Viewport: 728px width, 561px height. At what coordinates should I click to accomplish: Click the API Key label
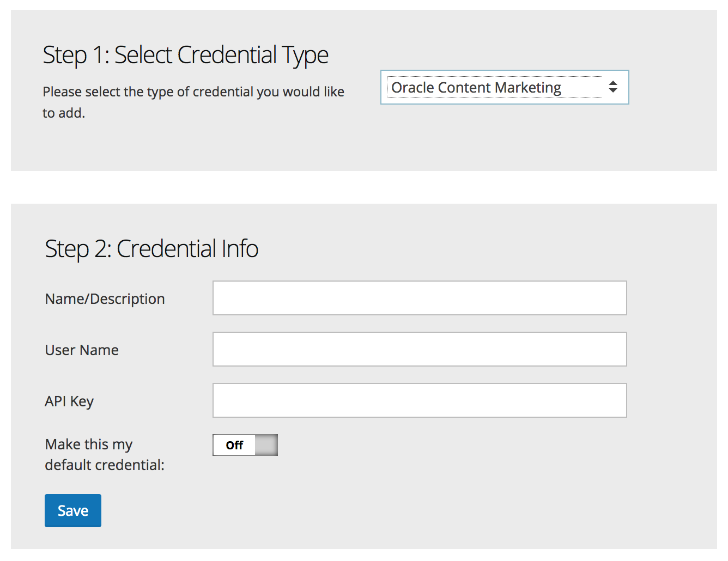point(69,401)
